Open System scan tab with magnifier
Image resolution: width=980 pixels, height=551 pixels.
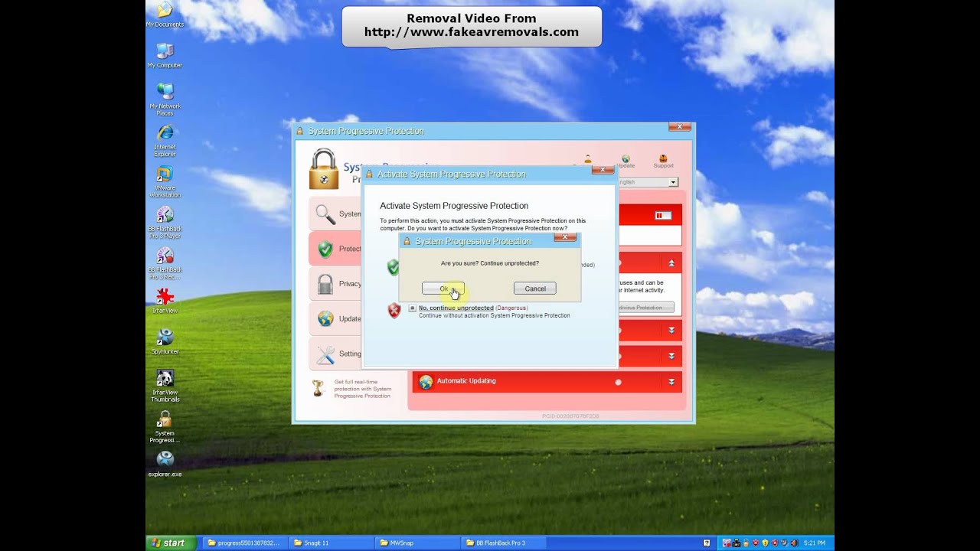(335, 214)
